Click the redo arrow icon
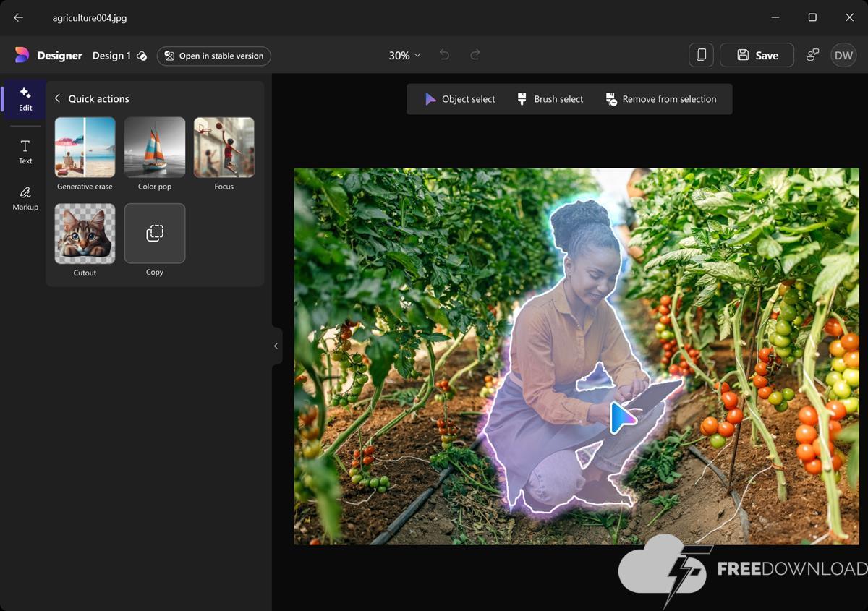The width and height of the screenshot is (868, 611). [475, 55]
